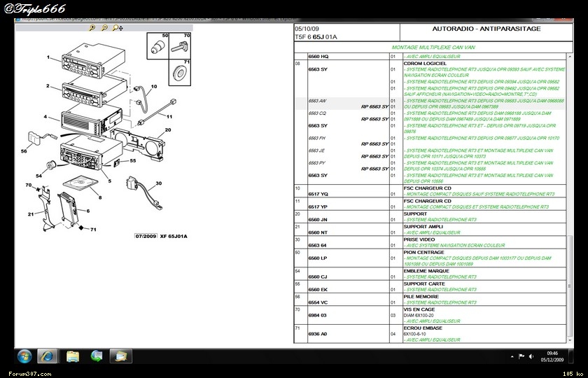Click callout number 30 by the cable

pos(159,183)
